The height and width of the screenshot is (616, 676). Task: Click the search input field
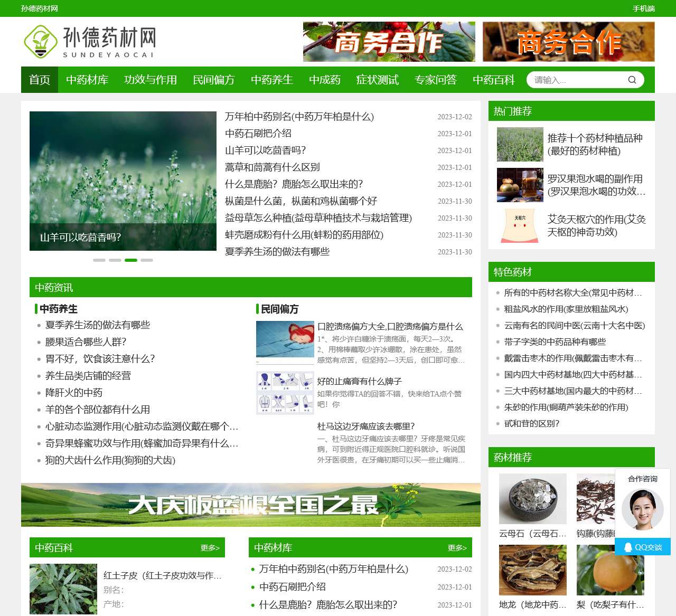(x=576, y=80)
